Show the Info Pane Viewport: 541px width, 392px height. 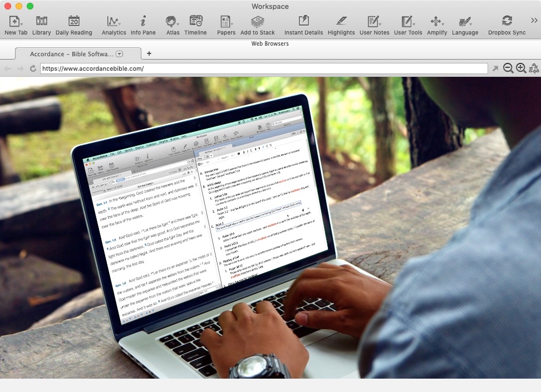143,22
